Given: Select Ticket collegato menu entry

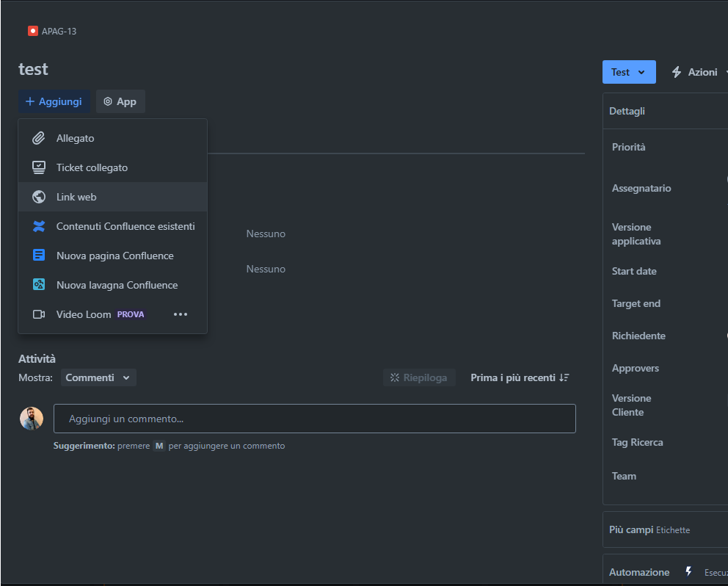Looking at the screenshot, I should click(x=112, y=167).
